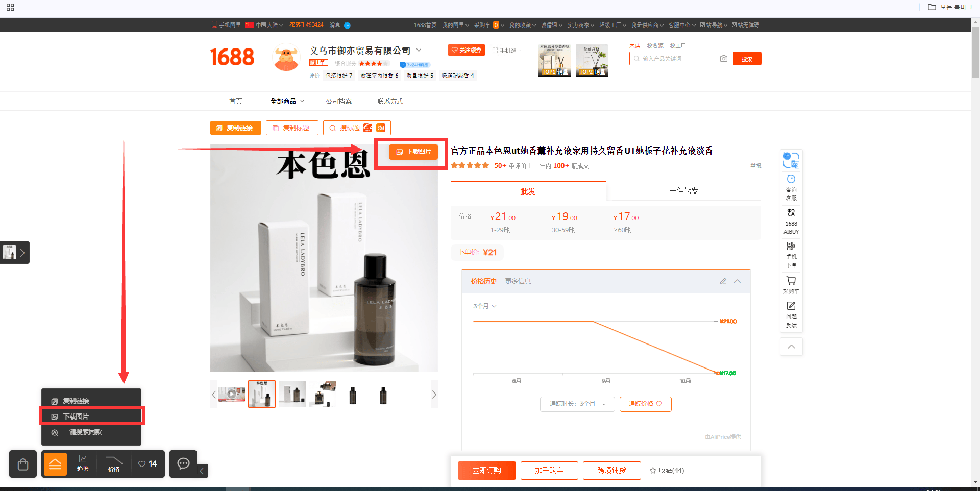This screenshot has width=980, height=491.
Task: Click the 14 likes heart toggle
Action: [147, 464]
